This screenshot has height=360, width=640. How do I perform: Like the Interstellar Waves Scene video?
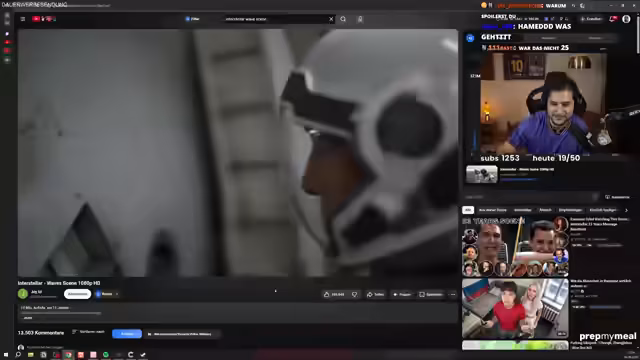pos(334,294)
